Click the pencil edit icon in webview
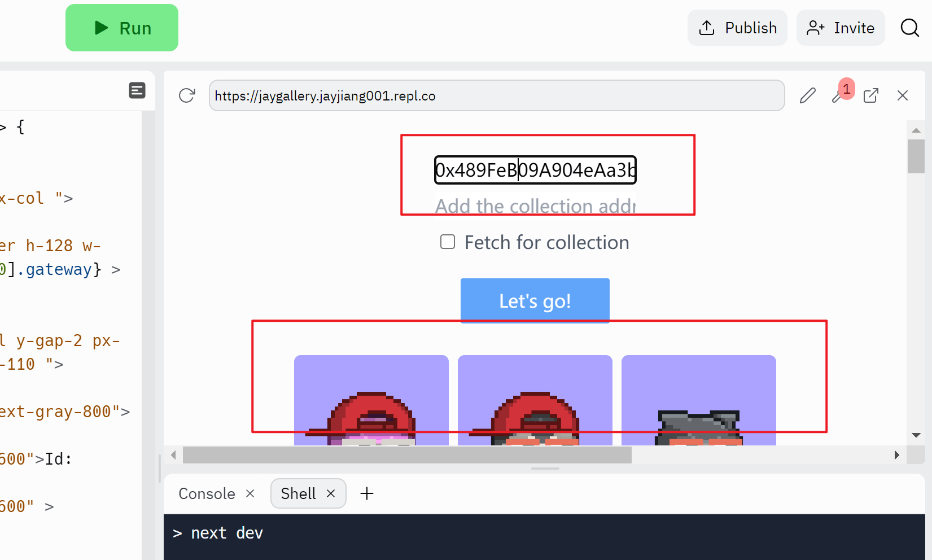 [x=808, y=95]
